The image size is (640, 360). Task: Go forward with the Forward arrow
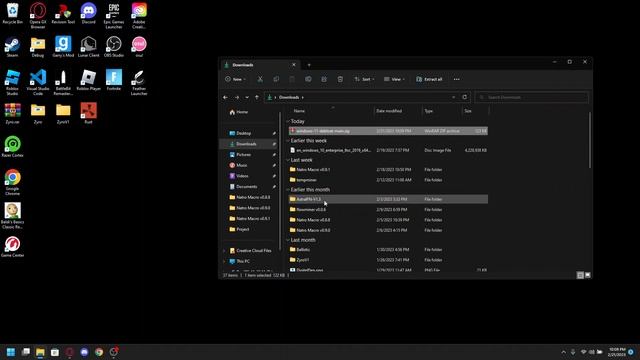click(237, 97)
